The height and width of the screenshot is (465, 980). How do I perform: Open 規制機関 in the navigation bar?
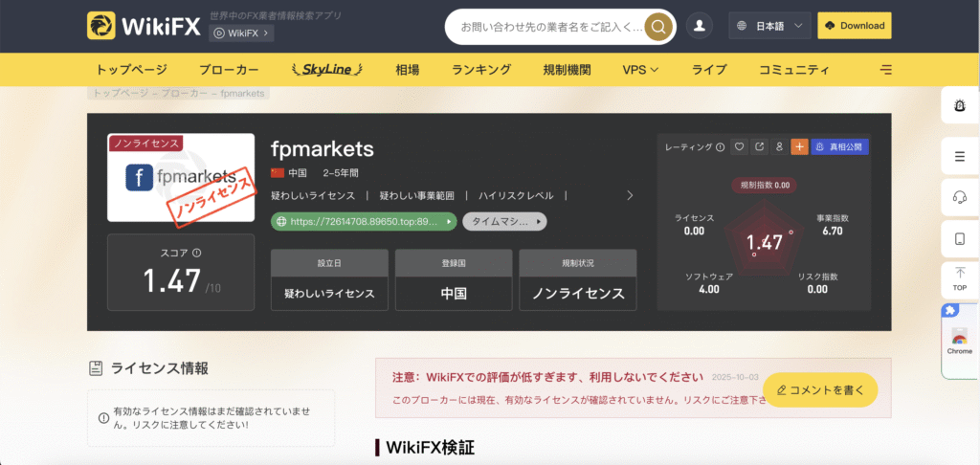coord(567,70)
